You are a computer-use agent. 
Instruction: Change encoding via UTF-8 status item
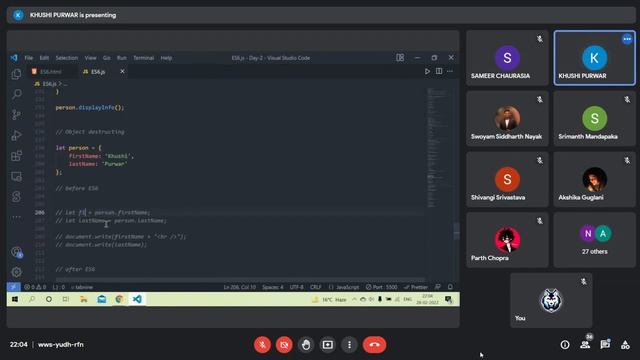(x=296, y=287)
